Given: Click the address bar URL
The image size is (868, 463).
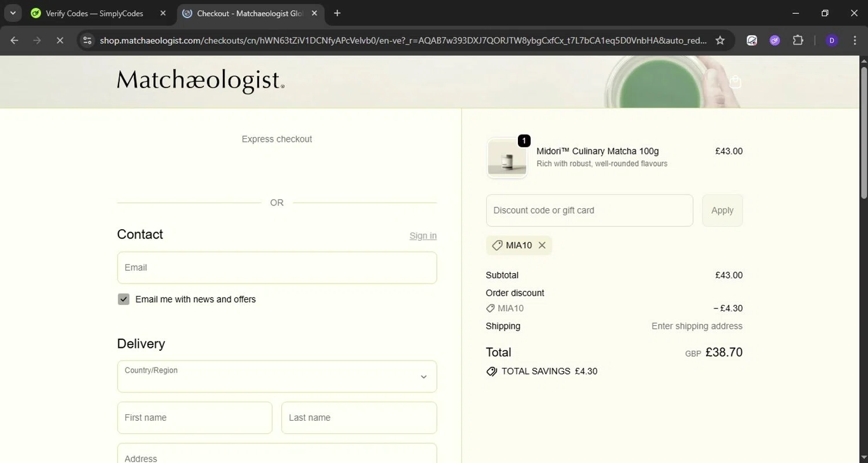Looking at the screenshot, I should (x=403, y=41).
